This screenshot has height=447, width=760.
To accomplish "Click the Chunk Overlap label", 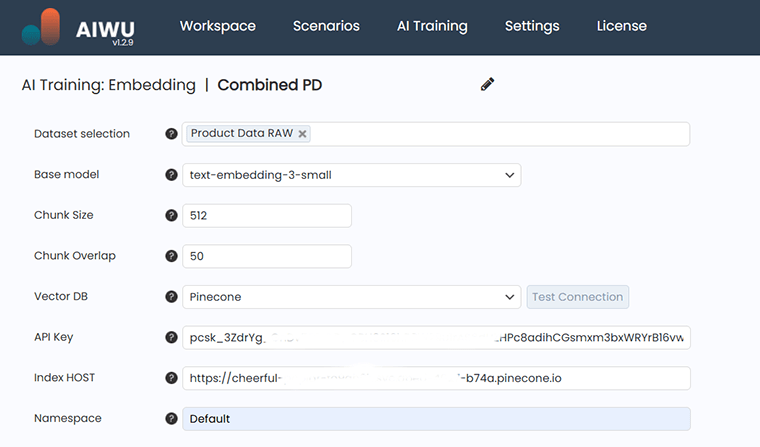I will point(75,256).
